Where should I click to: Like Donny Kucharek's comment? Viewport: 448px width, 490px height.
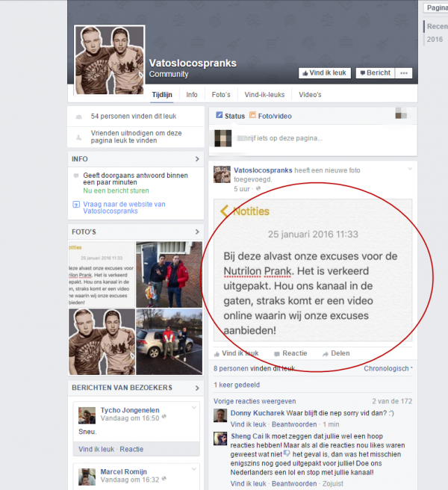(249, 424)
